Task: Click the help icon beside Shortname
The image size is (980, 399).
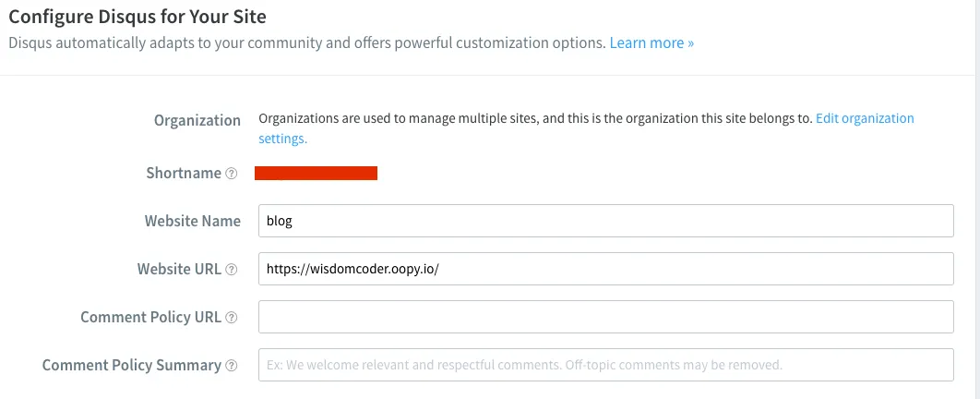Action: pos(232,174)
